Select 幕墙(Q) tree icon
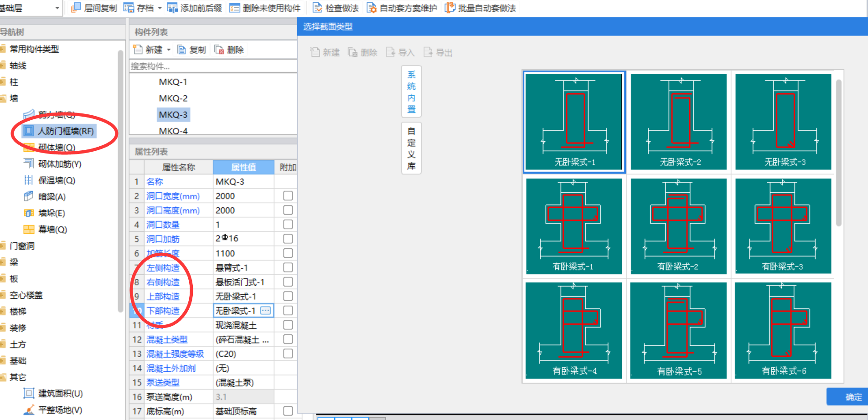The height and width of the screenshot is (420, 868). pos(29,229)
